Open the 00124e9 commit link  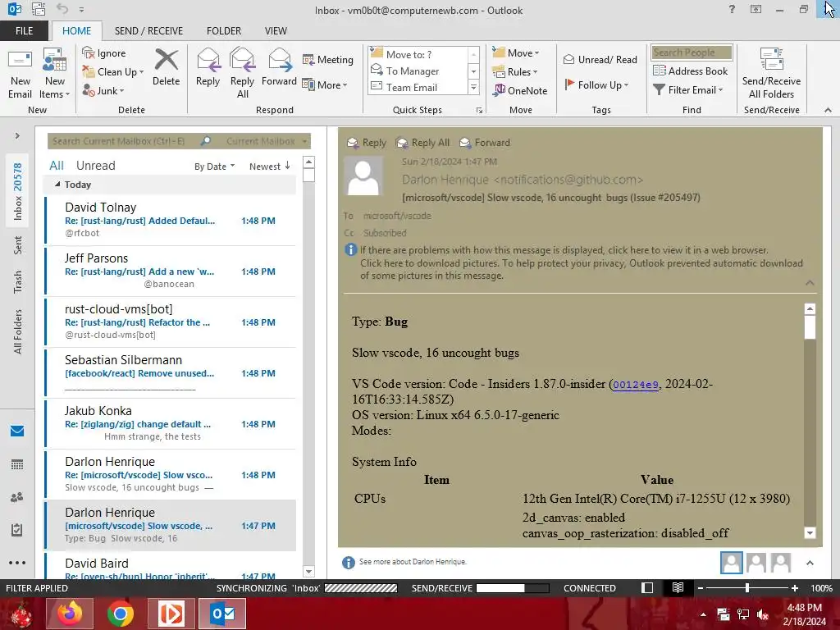[636, 385]
